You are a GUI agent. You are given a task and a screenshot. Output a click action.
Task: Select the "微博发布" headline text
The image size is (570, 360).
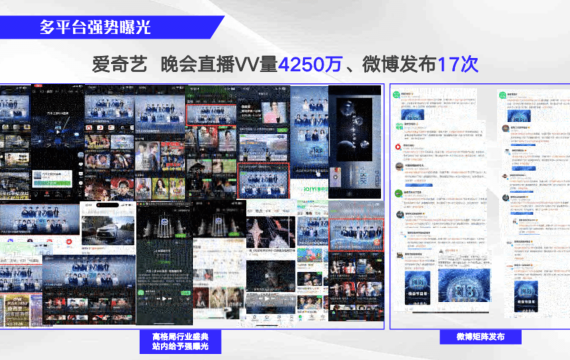coord(400,65)
